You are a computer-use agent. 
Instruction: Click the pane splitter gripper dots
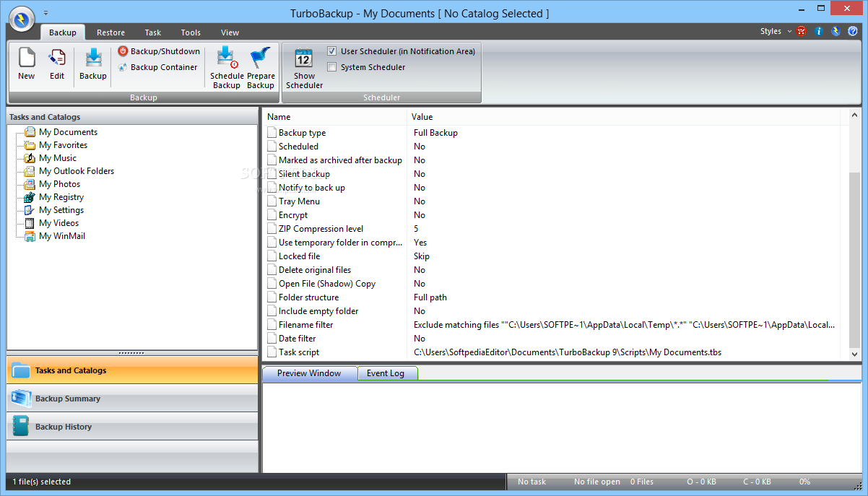click(x=131, y=353)
